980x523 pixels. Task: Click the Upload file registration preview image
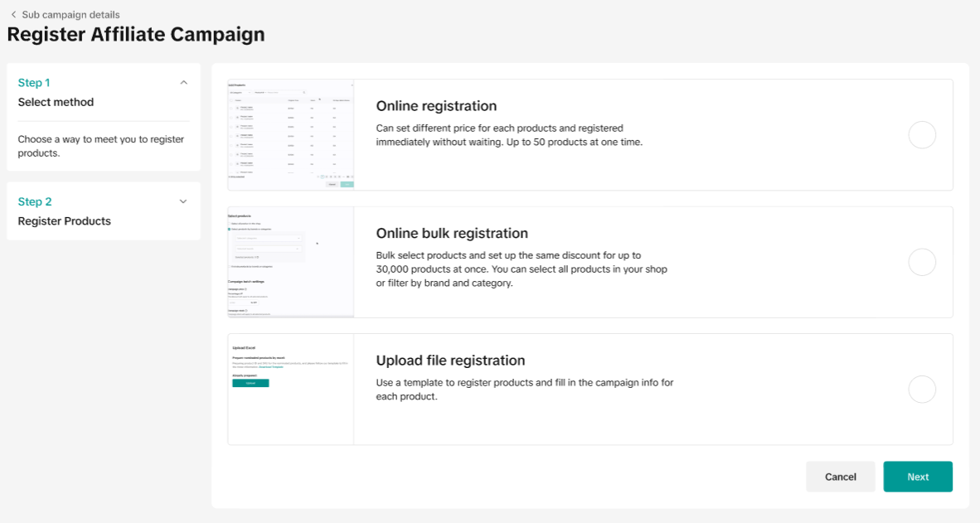click(291, 390)
